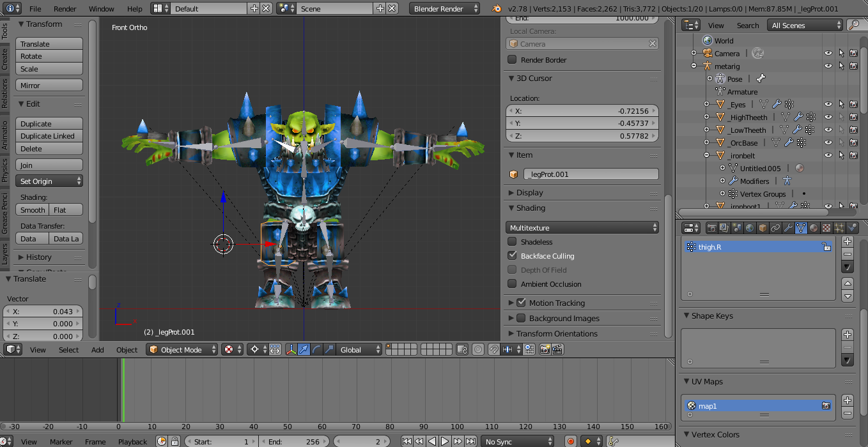
Task: Adjust the X translate vector slider
Action: point(42,311)
